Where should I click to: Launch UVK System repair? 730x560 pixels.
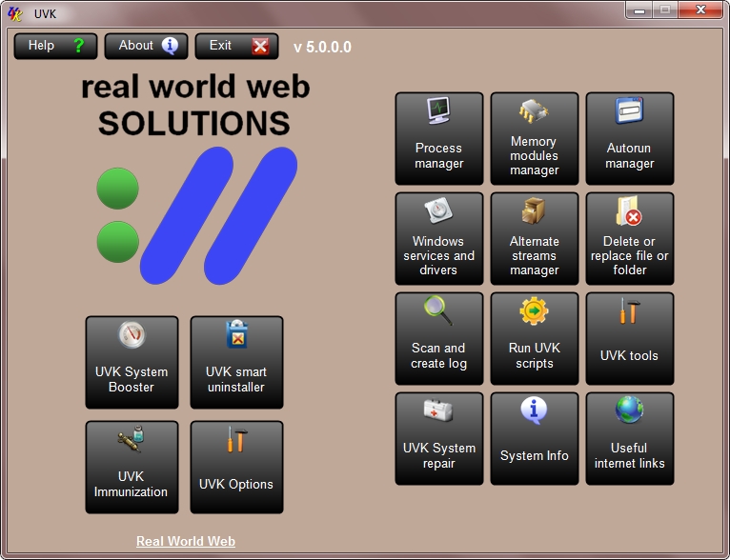click(438, 438)
